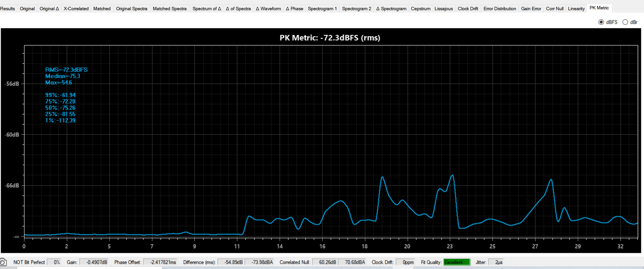Open the Original Spectra tab

tap(132, 8)
